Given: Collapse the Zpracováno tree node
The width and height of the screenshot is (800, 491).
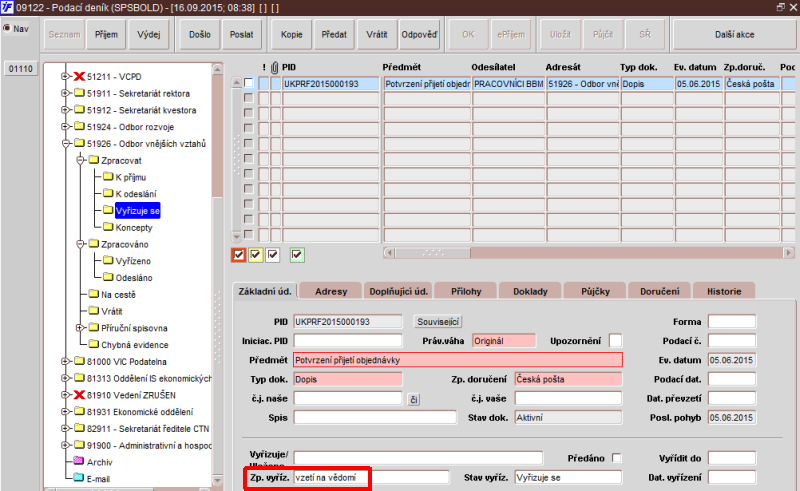Looking at the screenshot, I should [x=80, y=244].
